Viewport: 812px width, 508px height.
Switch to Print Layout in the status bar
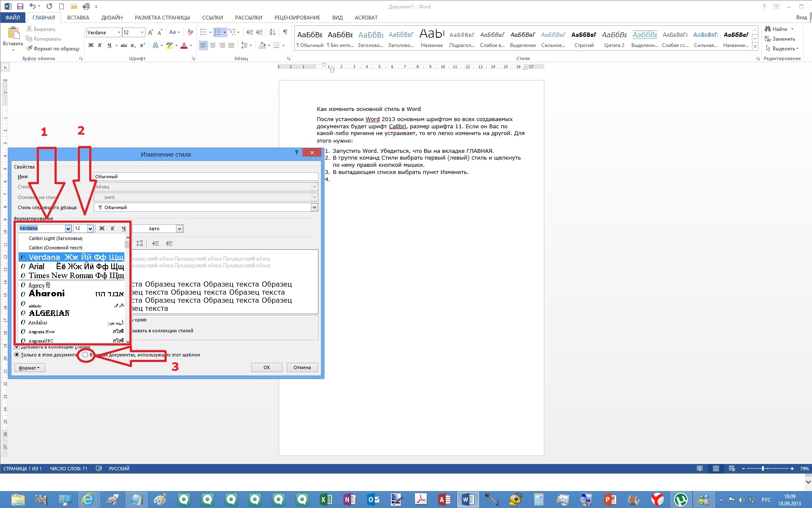click(716, 469)
